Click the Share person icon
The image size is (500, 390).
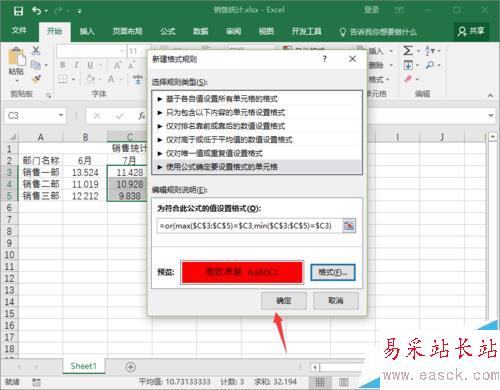tap(462, 32)
